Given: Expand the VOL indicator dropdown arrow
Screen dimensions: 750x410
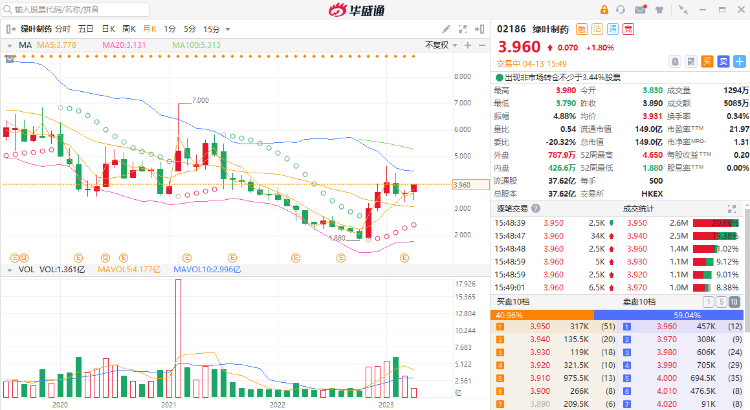Looking at the screenshot, I should [x=10, y=270].
